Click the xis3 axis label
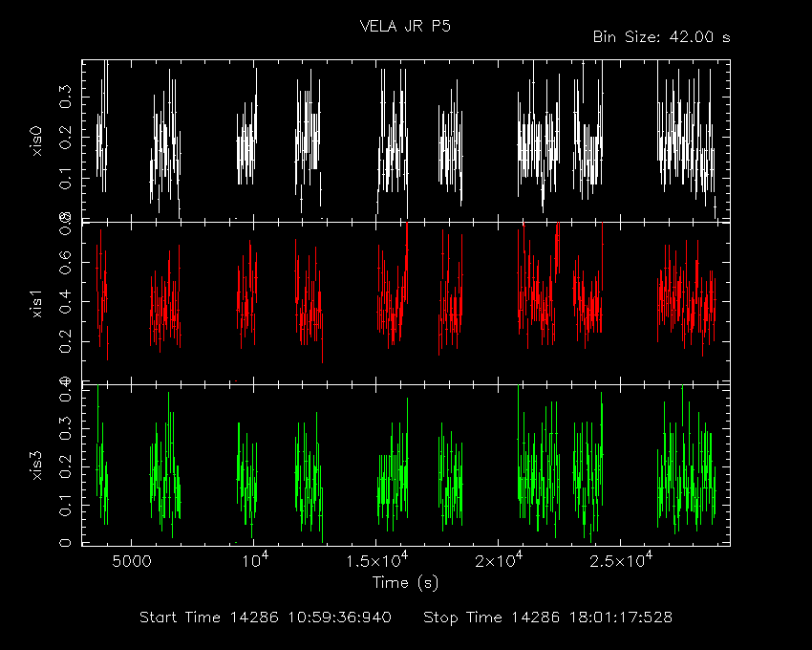This screenshot has height=650, width=812. 36,466
